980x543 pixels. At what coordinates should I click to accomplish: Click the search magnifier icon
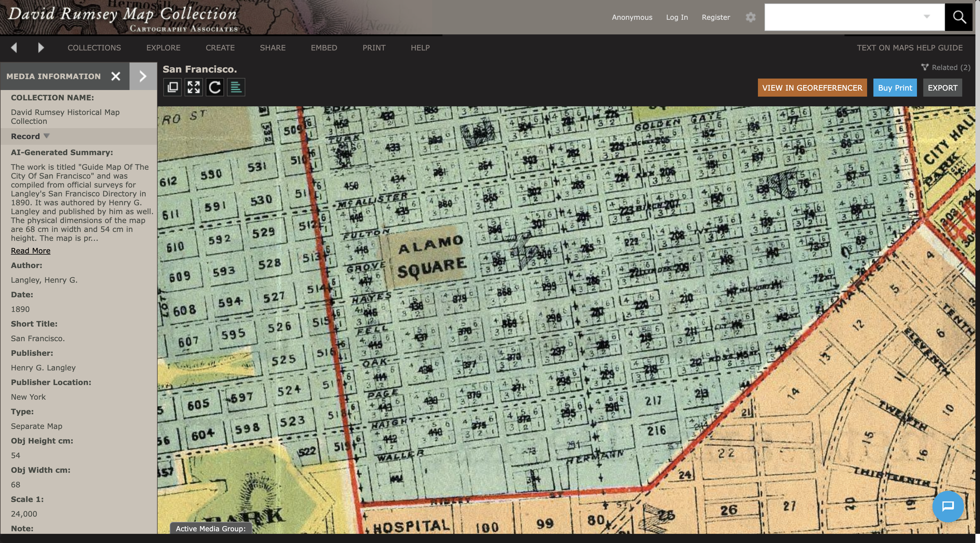coord(959,17)
